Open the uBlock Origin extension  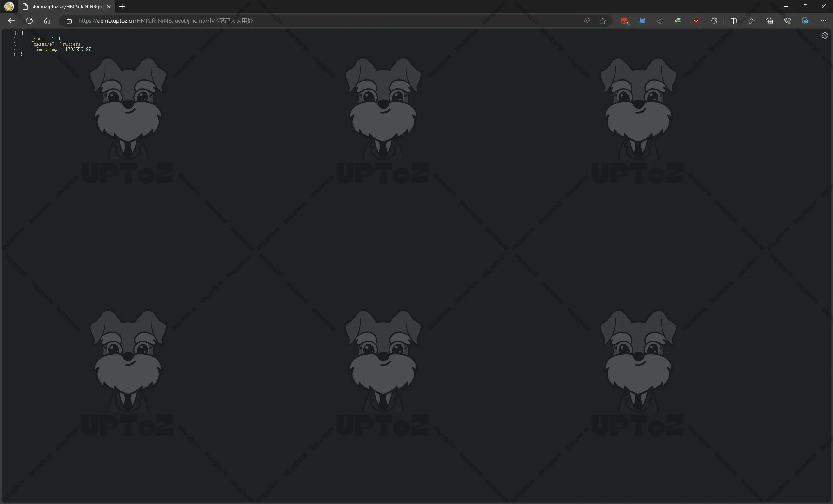tap(696, 20)
